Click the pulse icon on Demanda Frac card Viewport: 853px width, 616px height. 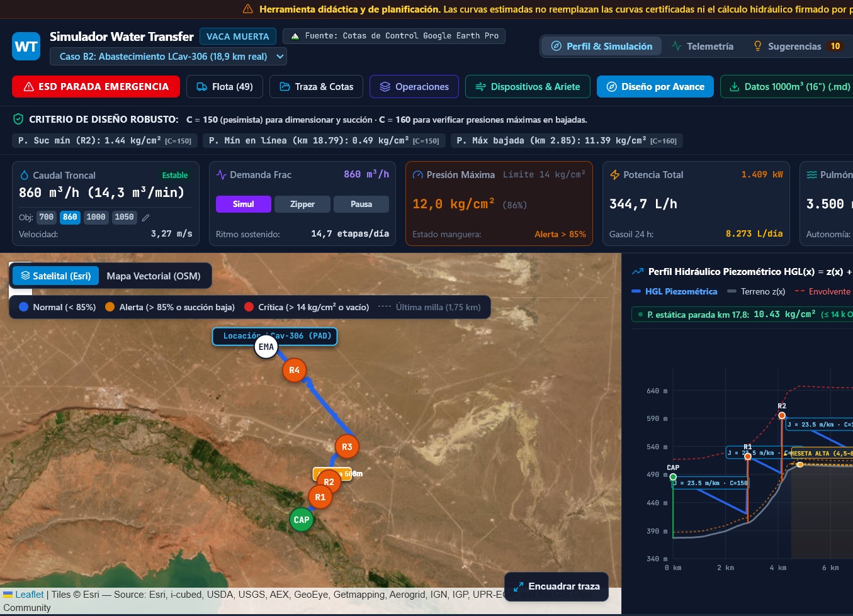(x=221, y=175)
